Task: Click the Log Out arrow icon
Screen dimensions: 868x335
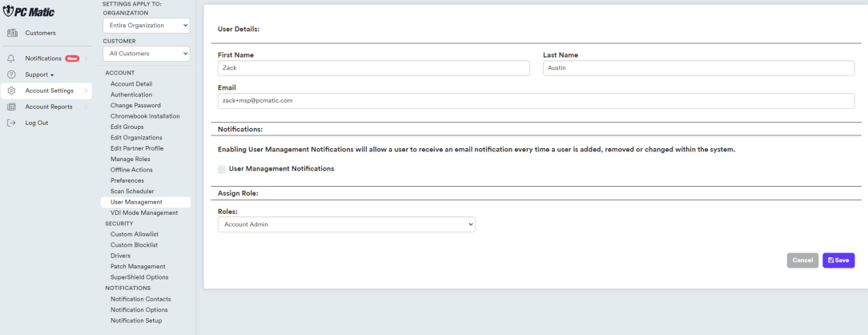Action: click(12, 123)
